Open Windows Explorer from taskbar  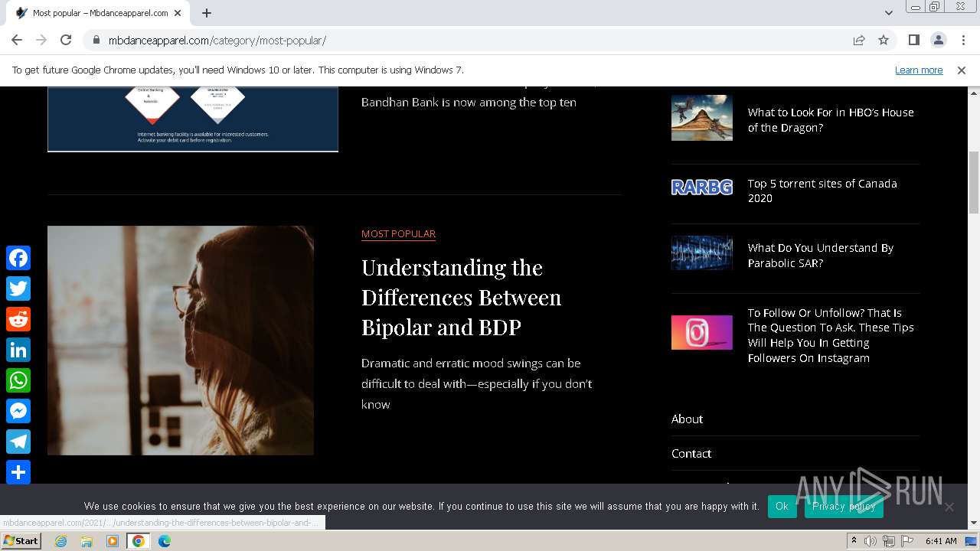(87, 541)
